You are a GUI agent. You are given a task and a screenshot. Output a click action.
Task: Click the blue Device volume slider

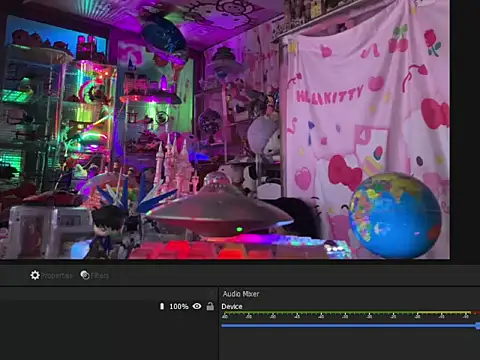(x=350, y=325)
